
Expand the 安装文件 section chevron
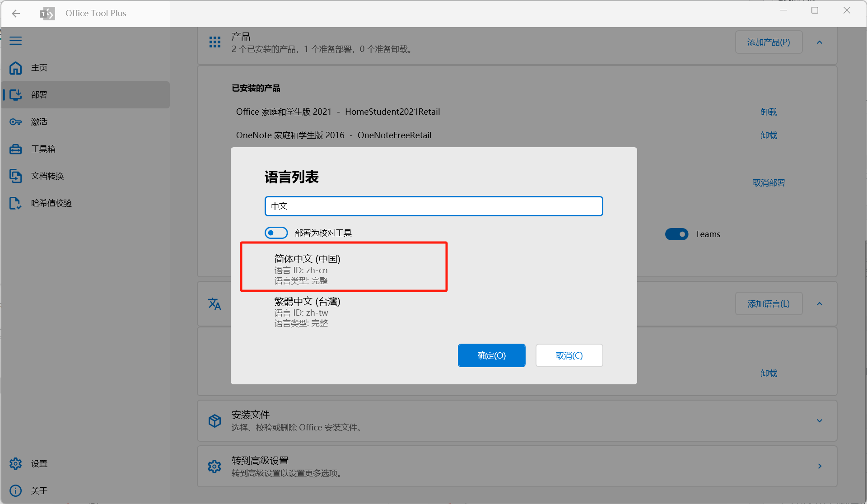820,420
